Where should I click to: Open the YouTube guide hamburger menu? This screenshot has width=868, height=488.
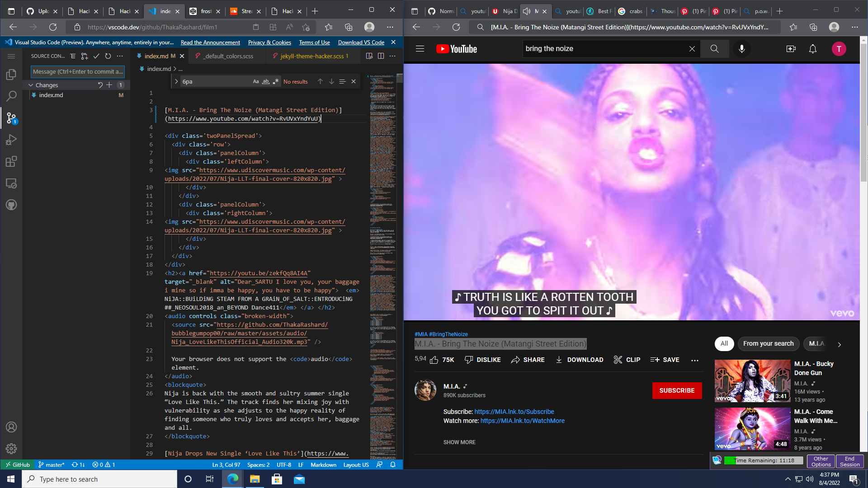pos(420,49)
